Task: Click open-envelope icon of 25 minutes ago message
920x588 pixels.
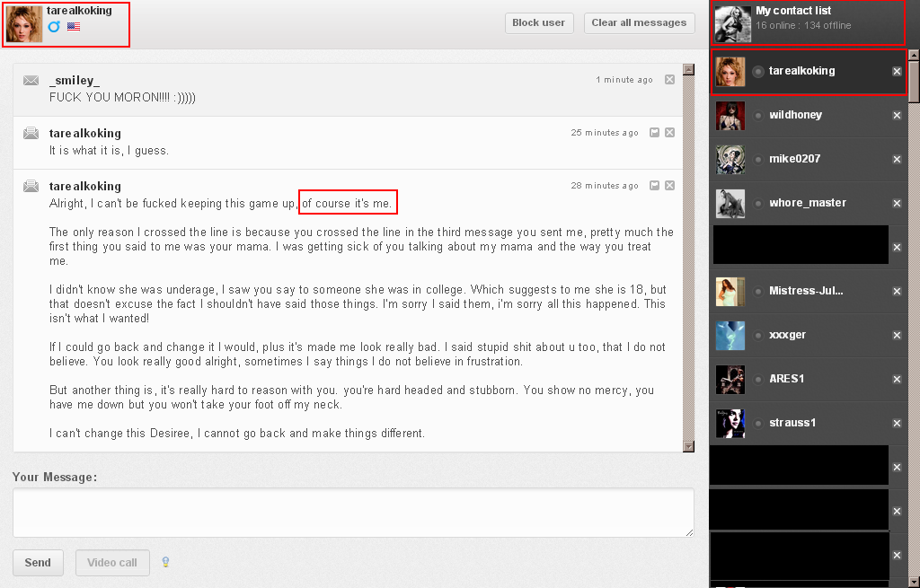Action: [x=31, y=133]
